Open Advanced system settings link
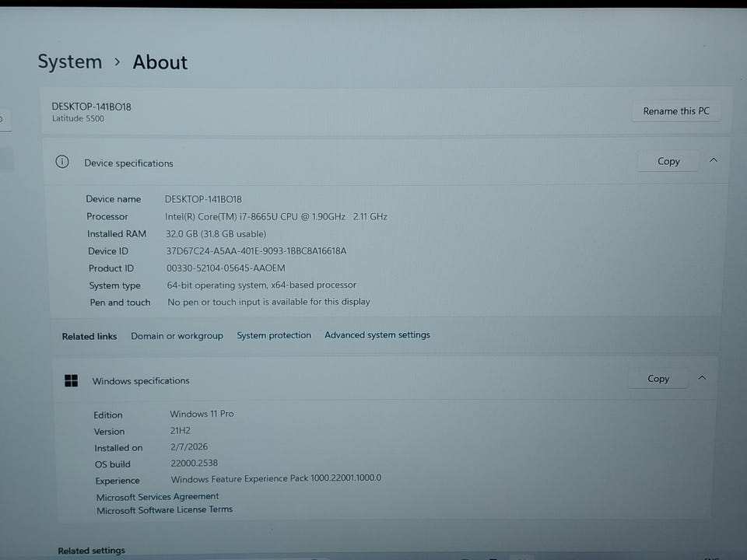747x560 pixels. pos(377,334)
